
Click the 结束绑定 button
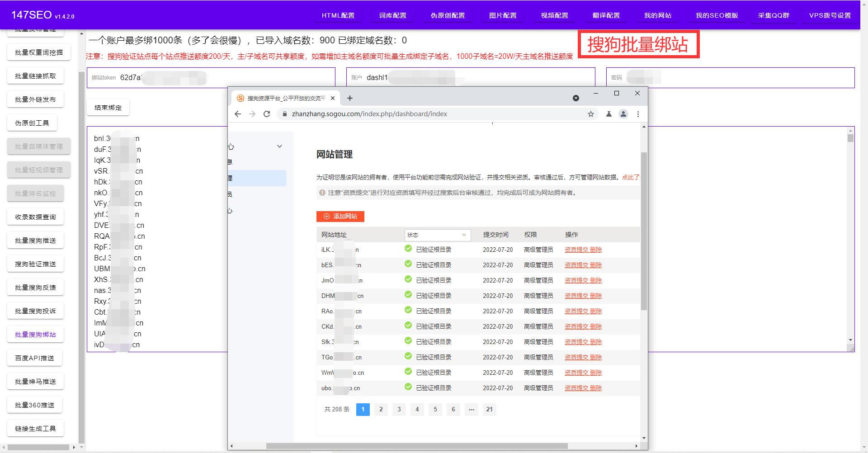[x=108, y=108]
